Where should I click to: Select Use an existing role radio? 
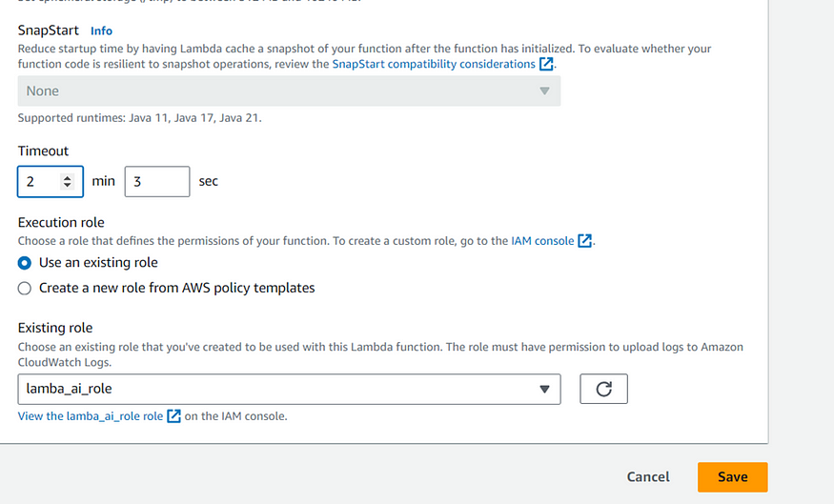(25, 263)
